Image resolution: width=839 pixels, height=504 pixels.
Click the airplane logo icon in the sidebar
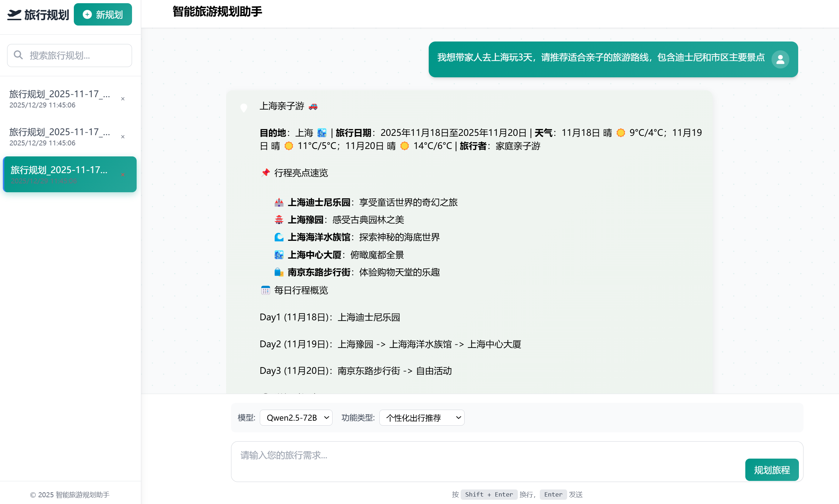point(14,14)
